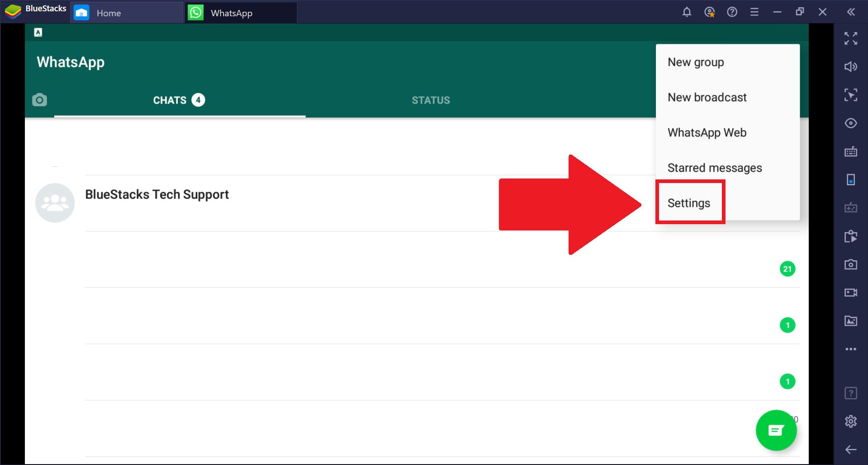The height and width of the screenshot is (465, 868).
Task: Open the BlueStacks help question icon
Action: coord(732,12)
